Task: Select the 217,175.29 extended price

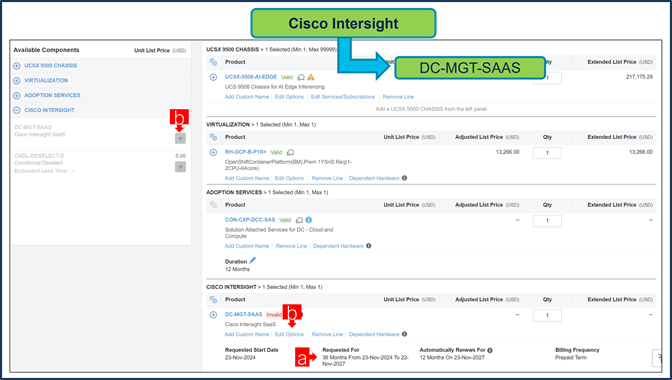Action: tap(639, 77)
